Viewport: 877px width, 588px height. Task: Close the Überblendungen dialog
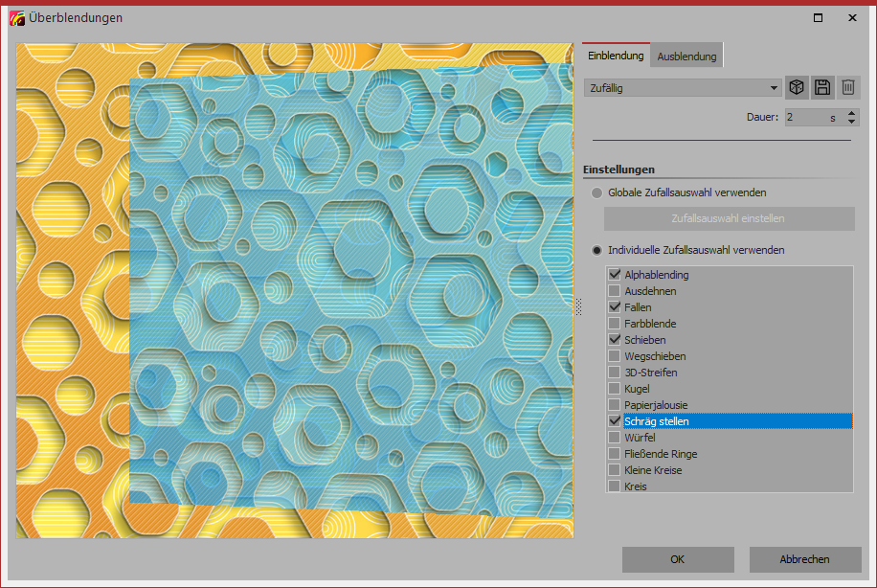851,17
